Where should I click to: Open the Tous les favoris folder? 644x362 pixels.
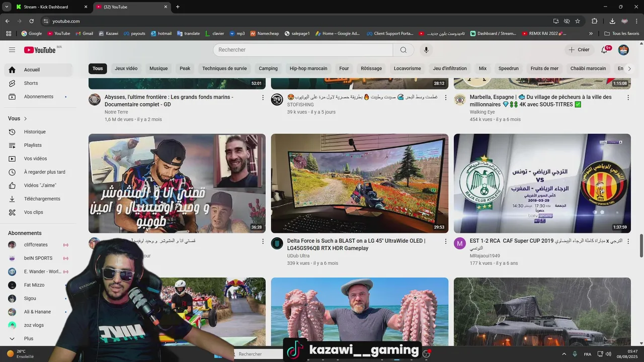click(622, 34)
